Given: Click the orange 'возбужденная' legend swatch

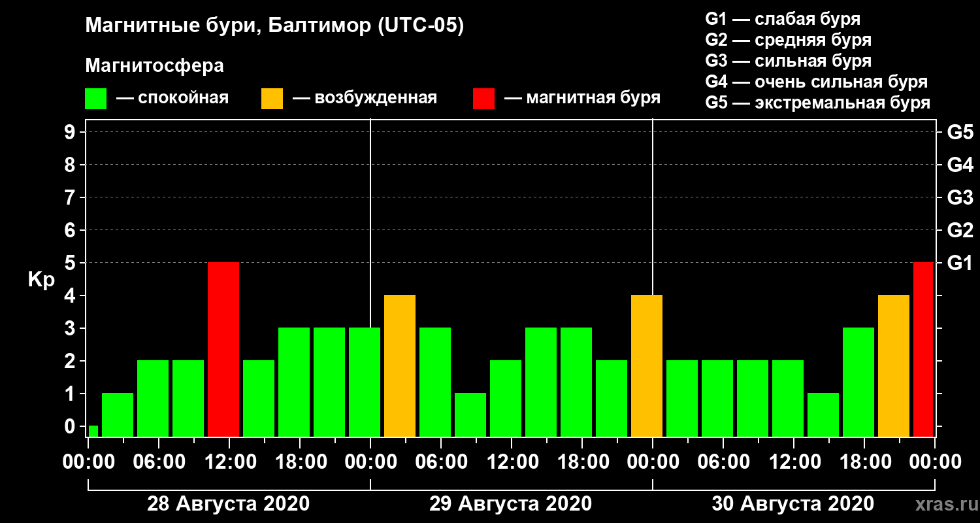Looking at the screenshot, I should point(272,99).
